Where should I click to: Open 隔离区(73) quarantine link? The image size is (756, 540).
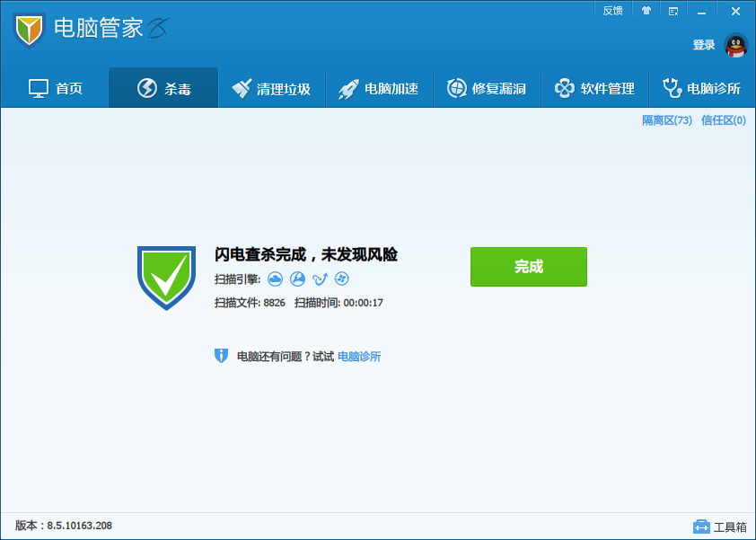pos(667,120)
